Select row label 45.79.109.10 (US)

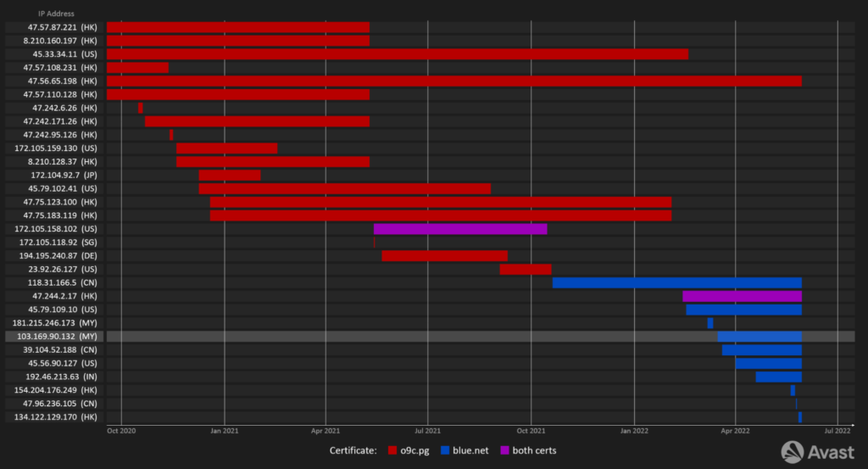(63, 310)
